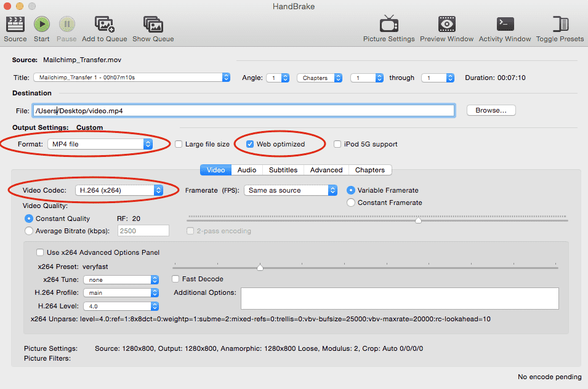Open the x264 Tune dropdown

click(121, 280)
